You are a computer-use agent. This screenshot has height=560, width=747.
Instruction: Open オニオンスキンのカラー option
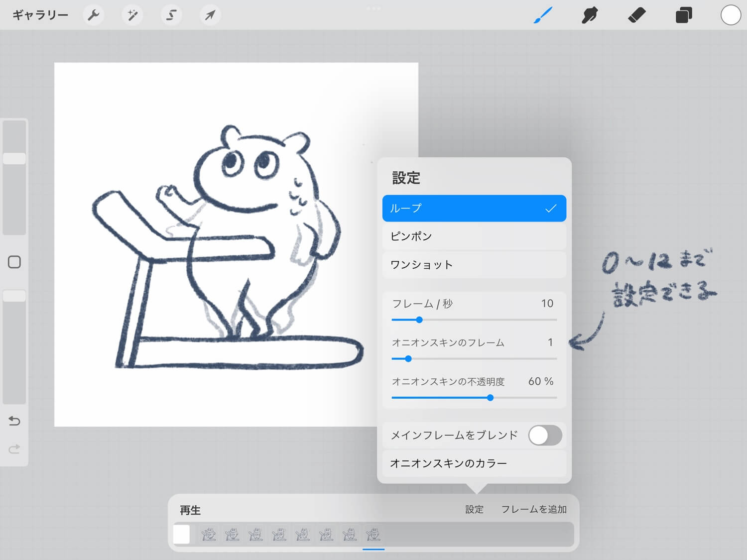(474, 463)
